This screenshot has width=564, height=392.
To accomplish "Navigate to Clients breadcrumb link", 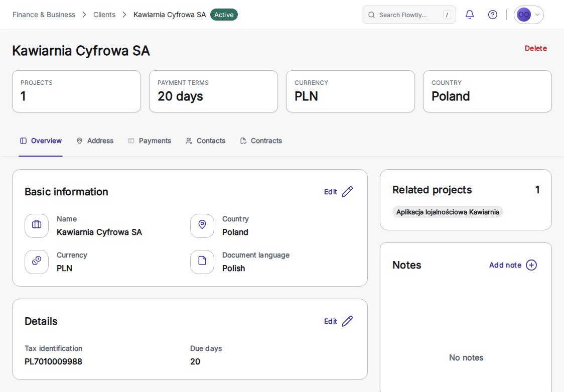I will 104,15.
